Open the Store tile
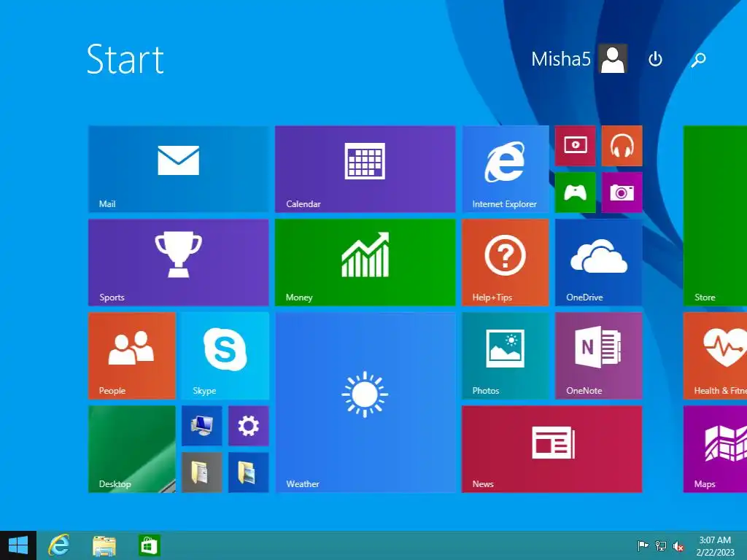Viewport: 747px width, 560px height. click(715, 216)
